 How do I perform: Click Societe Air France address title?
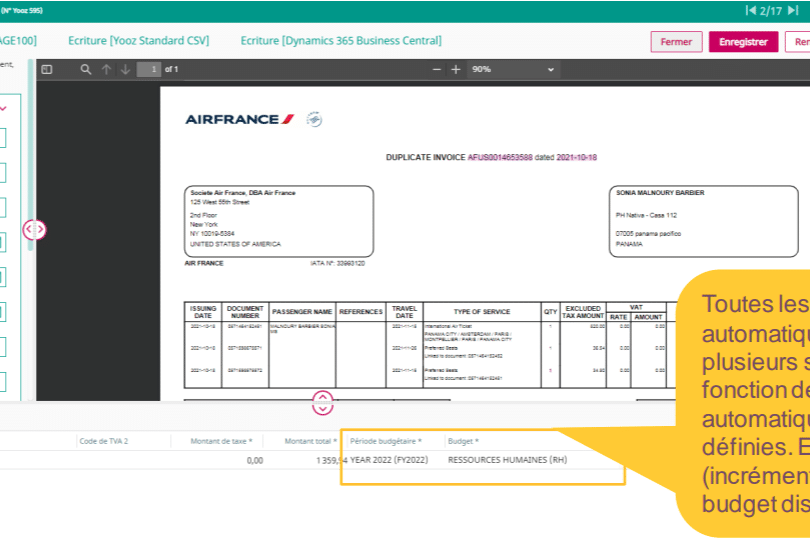243,193
